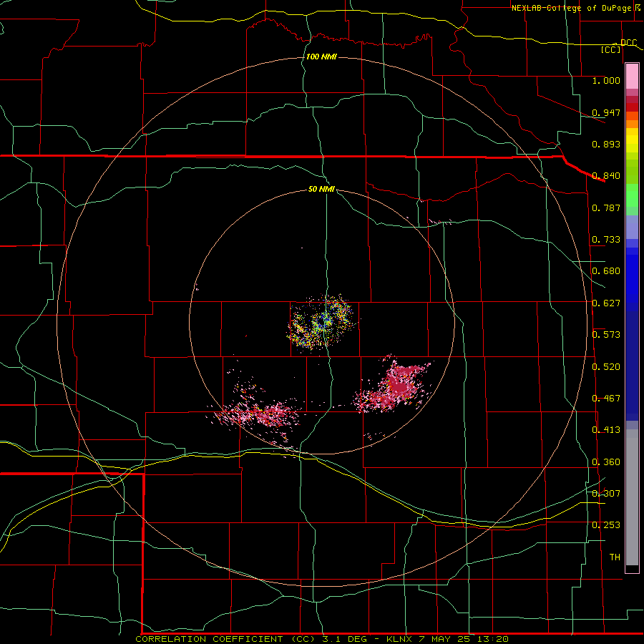Click the 0.627 scale value
The height and width of the screenshot is (644, 644).
[606, 303]
